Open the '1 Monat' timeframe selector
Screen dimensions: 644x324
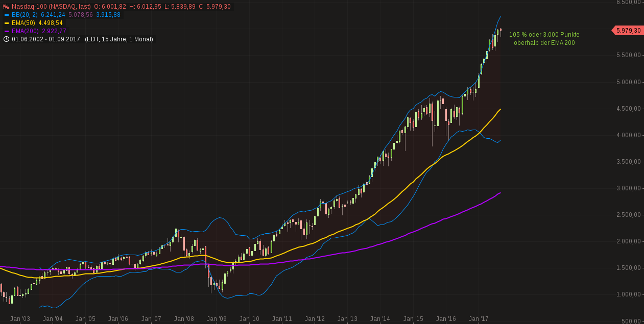click(x=139, y=39)
